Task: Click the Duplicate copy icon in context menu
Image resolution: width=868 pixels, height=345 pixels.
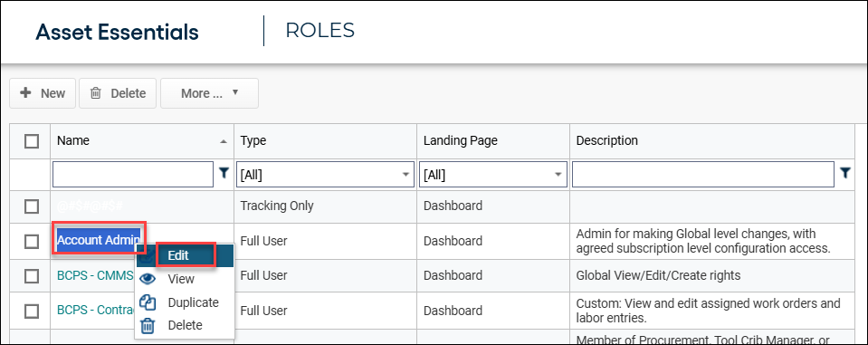Action: pyautogui.click(x=148, y=302)
